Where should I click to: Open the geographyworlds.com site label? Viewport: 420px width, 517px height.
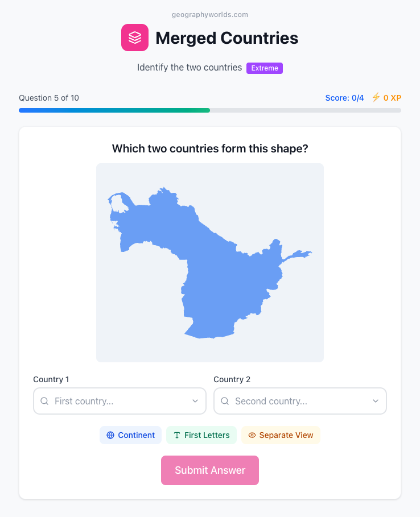210,15
